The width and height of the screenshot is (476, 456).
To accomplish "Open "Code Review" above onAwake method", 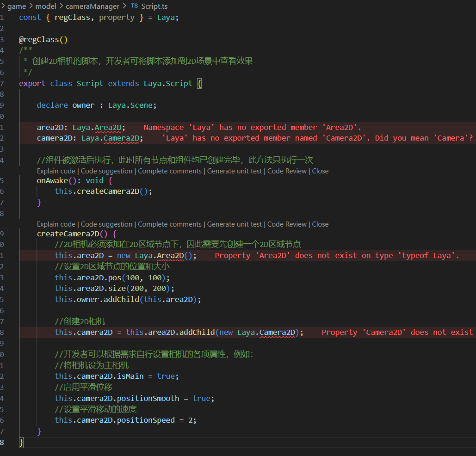I will 287,171.
